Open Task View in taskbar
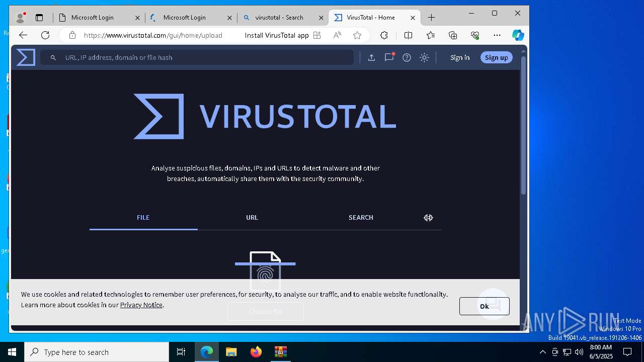Viewport: 644px width, 362px height. coord(181,352)
